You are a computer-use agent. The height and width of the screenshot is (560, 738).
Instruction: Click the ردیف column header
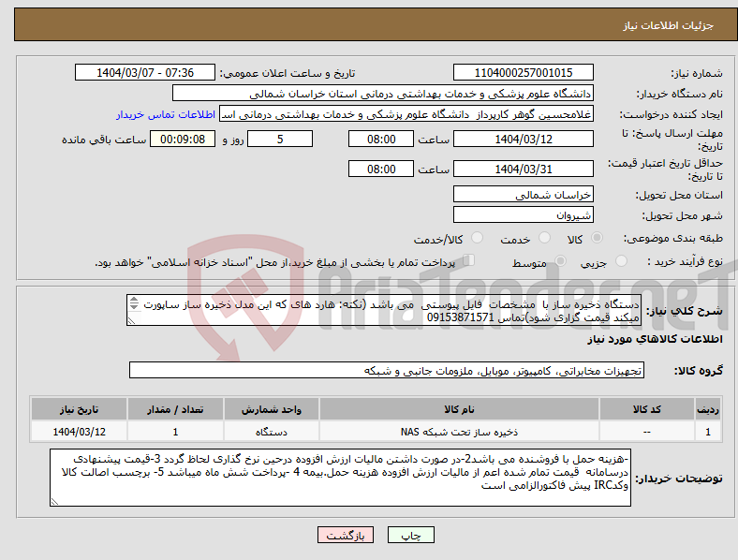click(708, 409)
